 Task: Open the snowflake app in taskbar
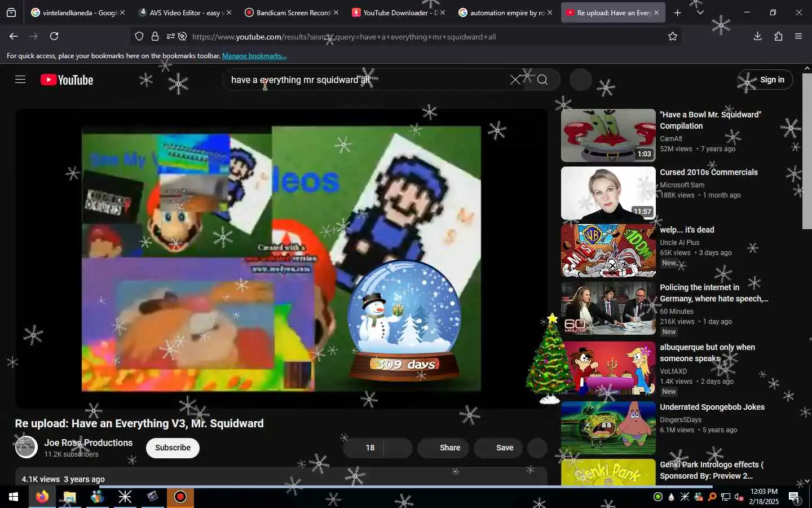[125, 497]
